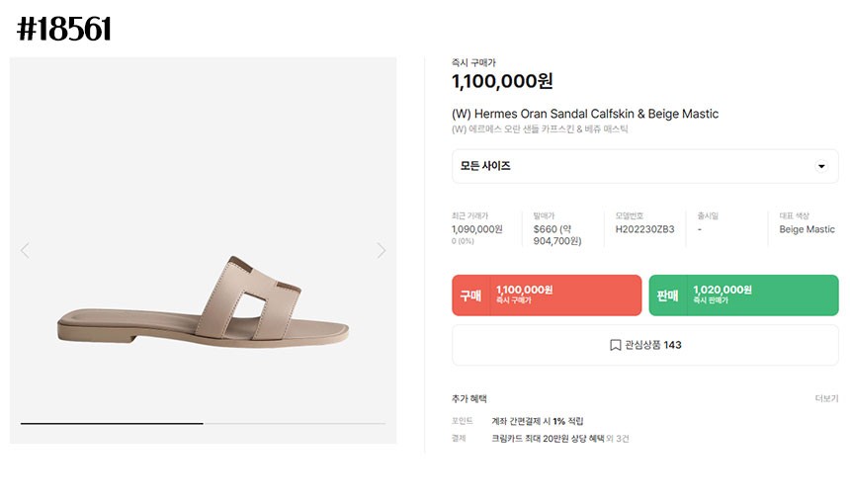Expand the 외 3건 payment benefits
The height and width of the screenshot is (504, 850).
tap(617, 437)
